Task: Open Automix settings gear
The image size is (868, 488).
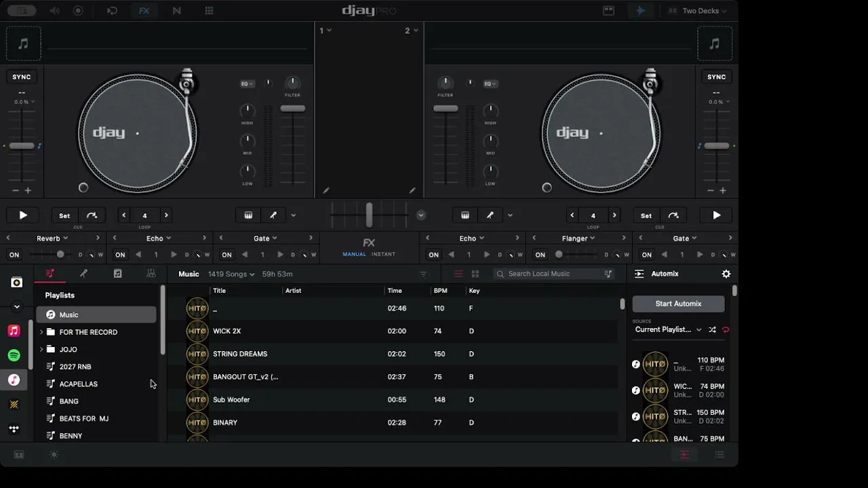Action: pos(726,274)
